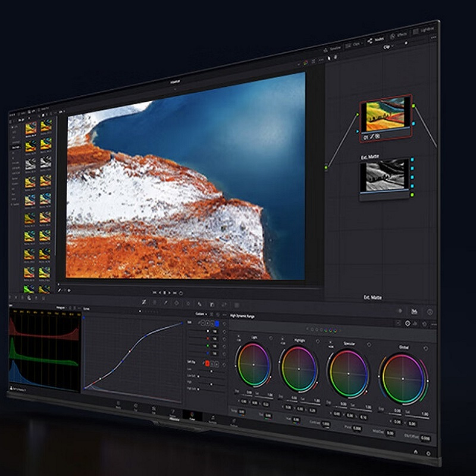Screen dimensions: 476x476
Task: Open the Information panel icon
Action: pyautogui.click(x=430, y=312)
